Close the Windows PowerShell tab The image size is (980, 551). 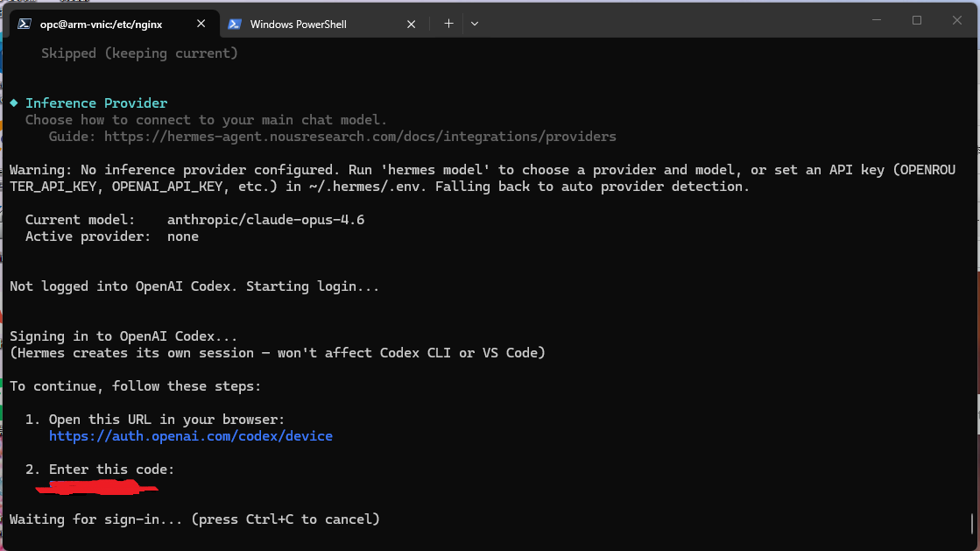(x=411, y=24)
